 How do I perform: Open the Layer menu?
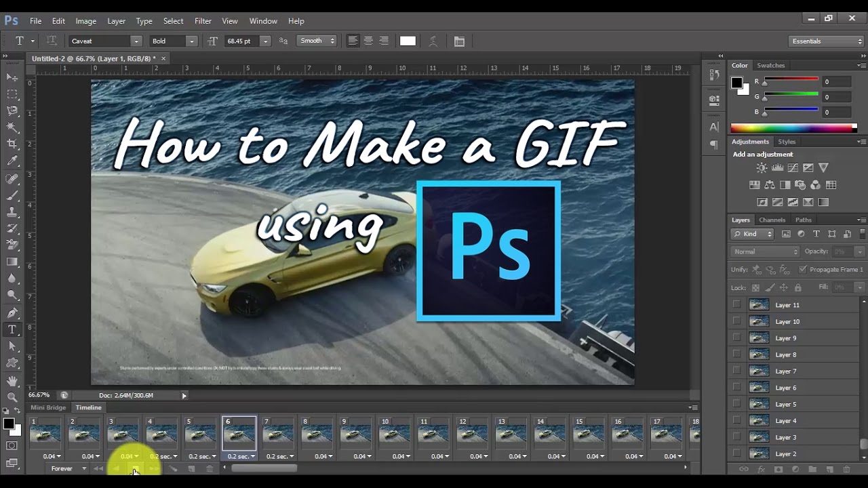coord(116,21)
